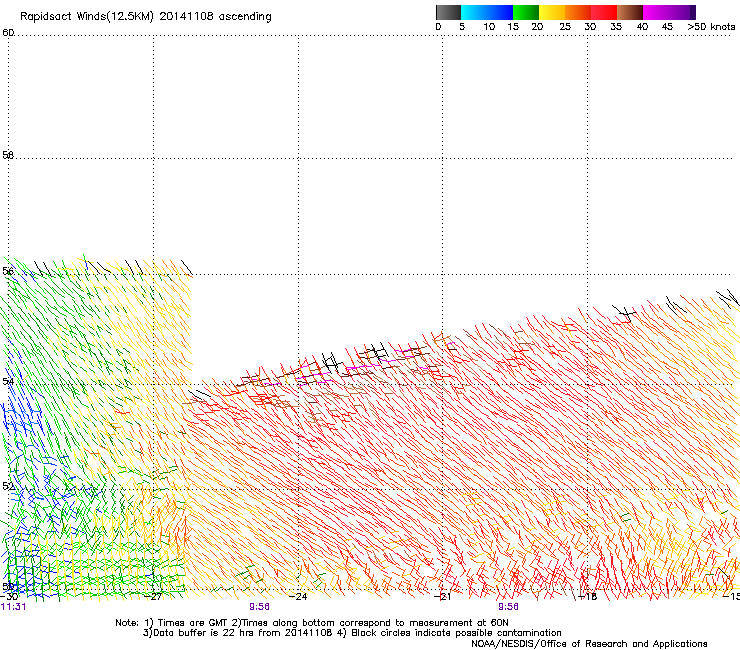Click the '11:31' purple time label
Image resolution: width=740 pixels, height=650 pixels.
[x=13, y=607]
